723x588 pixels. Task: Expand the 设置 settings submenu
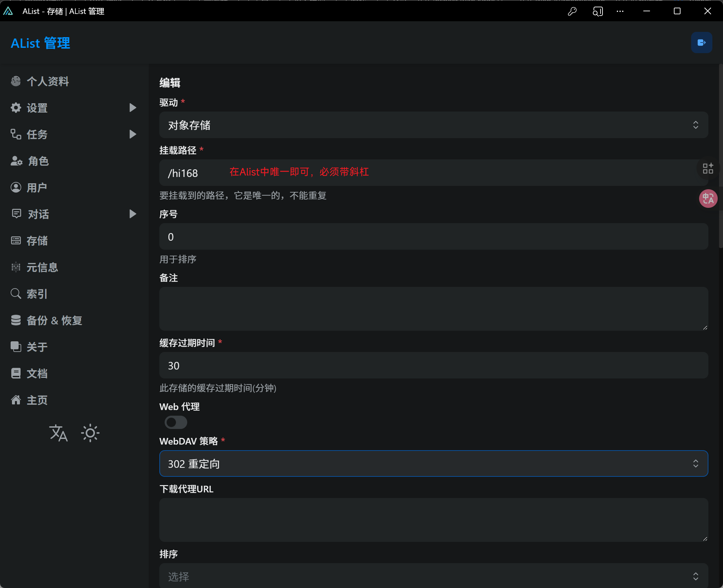point(37,108)
